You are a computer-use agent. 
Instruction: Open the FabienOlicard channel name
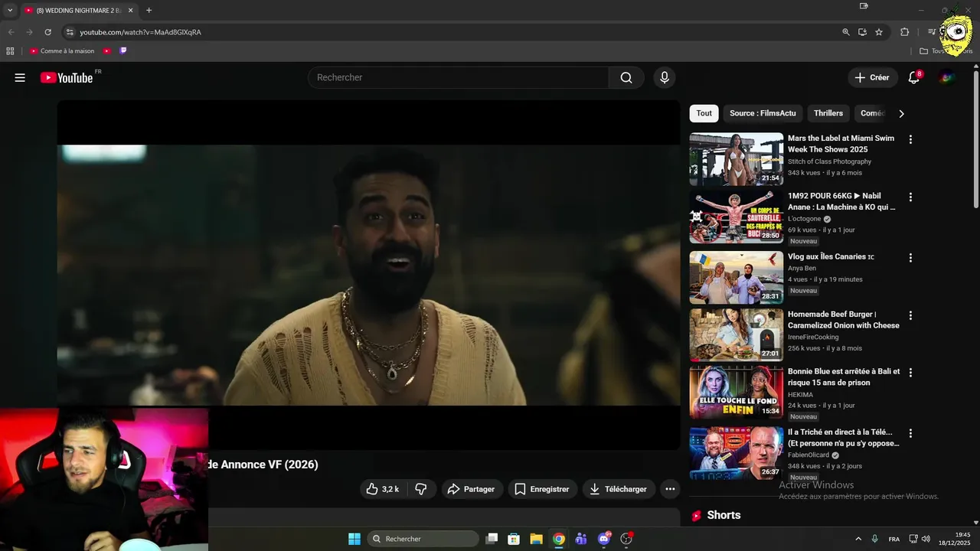808,455
